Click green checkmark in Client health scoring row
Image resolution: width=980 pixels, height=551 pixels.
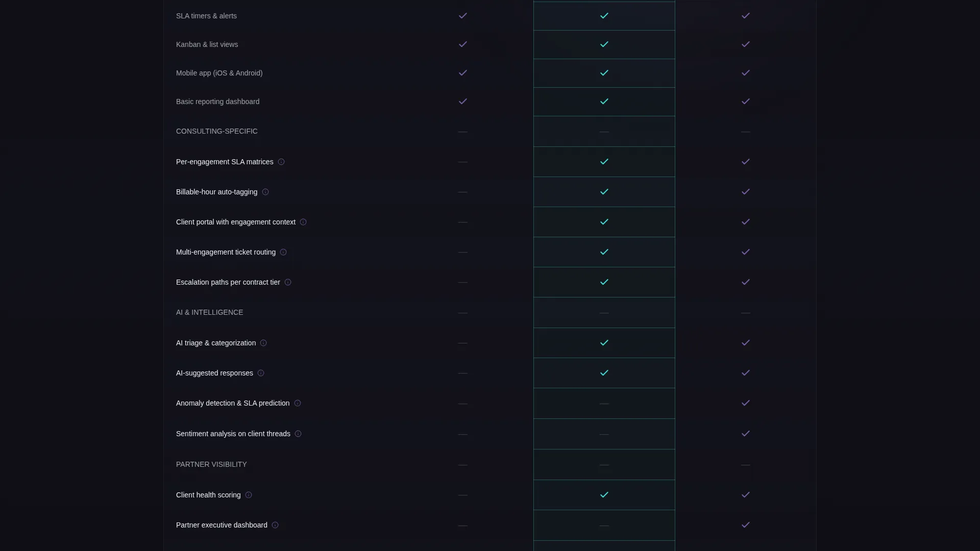pos(604,495)
